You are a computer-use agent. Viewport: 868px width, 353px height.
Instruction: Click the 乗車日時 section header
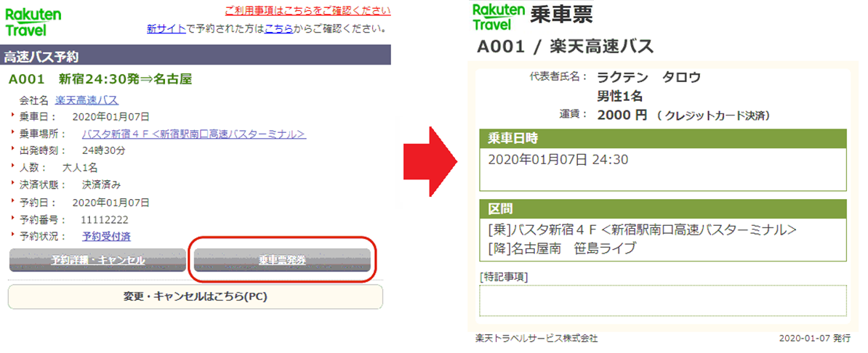coord(663,138)
